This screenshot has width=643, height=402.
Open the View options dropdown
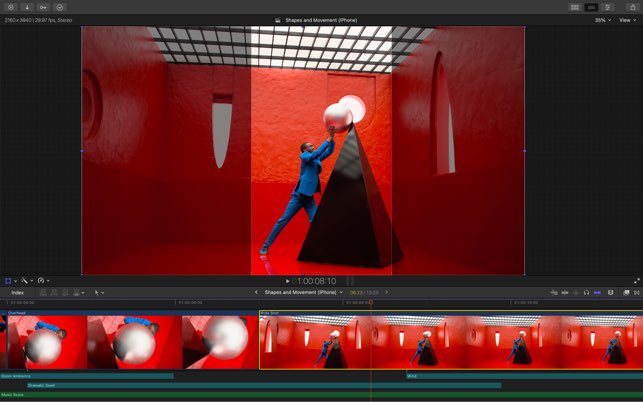tap(628, 20)
